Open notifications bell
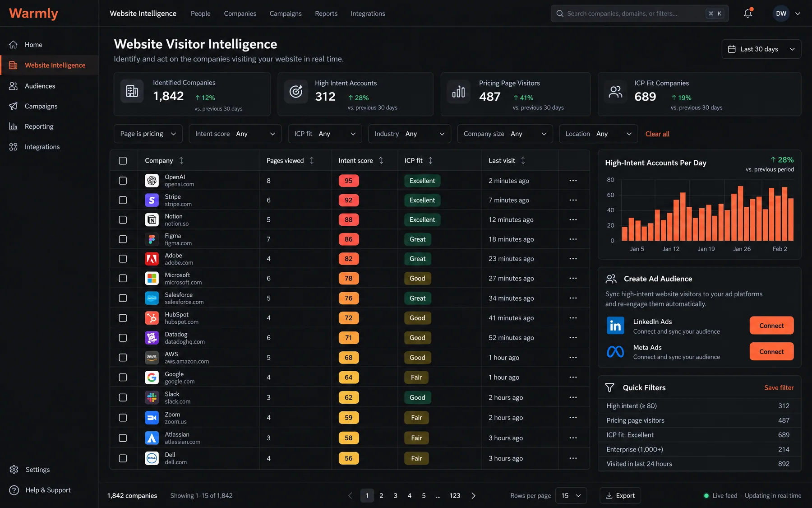Screen dimensions: 812x508 coord(747,14)
